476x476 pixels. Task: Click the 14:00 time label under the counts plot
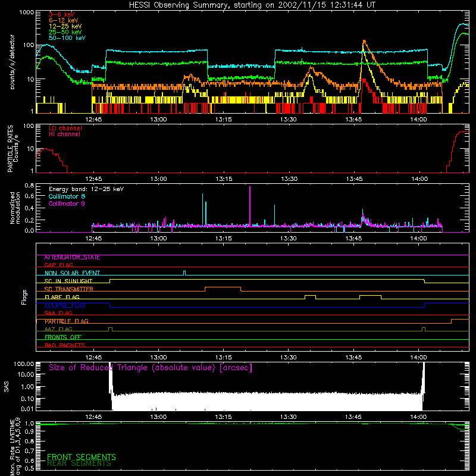point(419,120)
